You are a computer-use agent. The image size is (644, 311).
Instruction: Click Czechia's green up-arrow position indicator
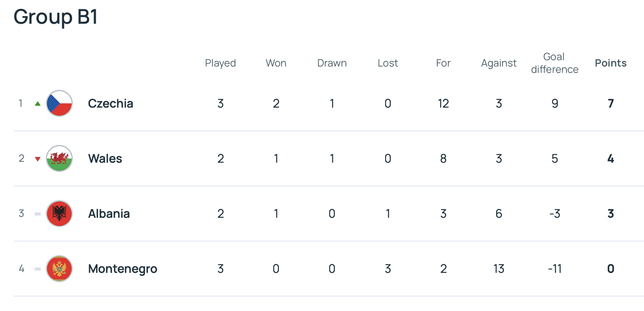(x=38, y=103)
